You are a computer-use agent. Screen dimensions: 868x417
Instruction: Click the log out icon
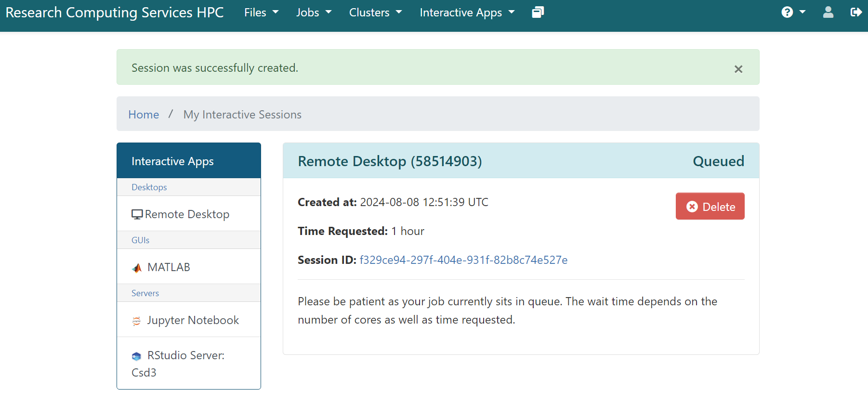[856, 13]
